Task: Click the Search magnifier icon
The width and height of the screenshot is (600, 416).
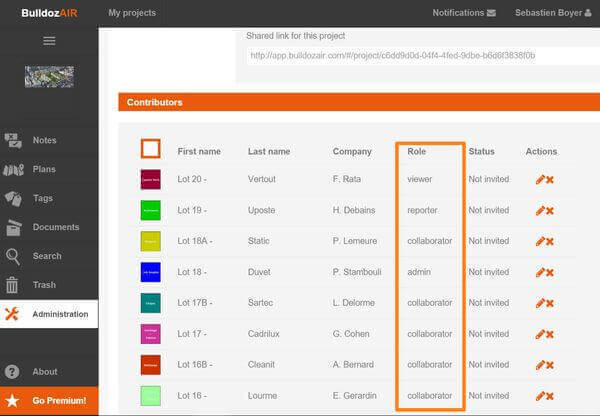Action: coord(13,256)
